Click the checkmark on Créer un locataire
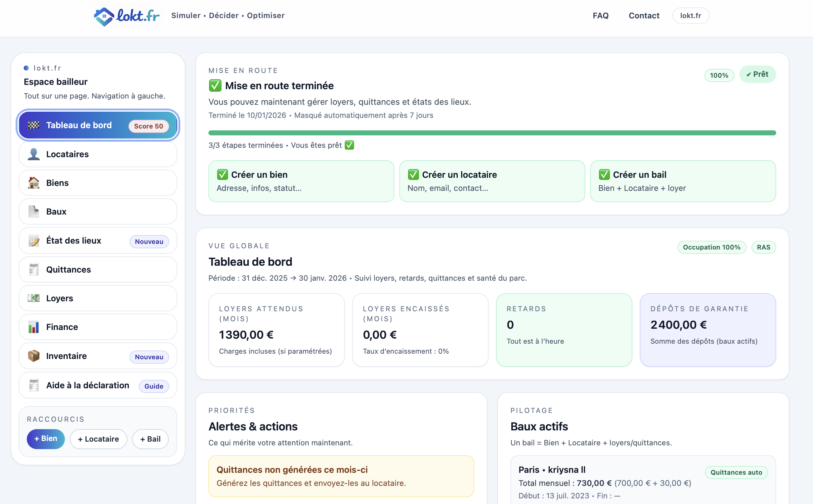Image resolution: width=813 pixels, height=504 pixels. [x=413, y=175]
